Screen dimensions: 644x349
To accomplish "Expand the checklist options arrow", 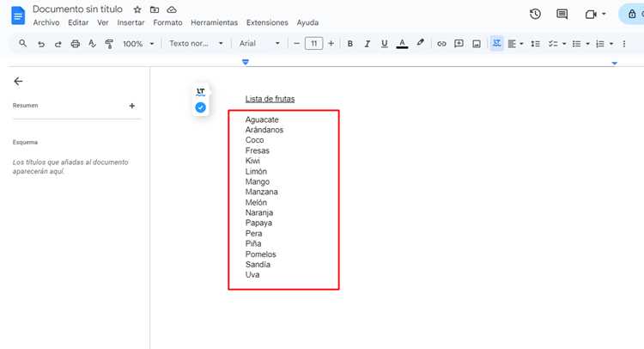I will click(x=564, y=44).
